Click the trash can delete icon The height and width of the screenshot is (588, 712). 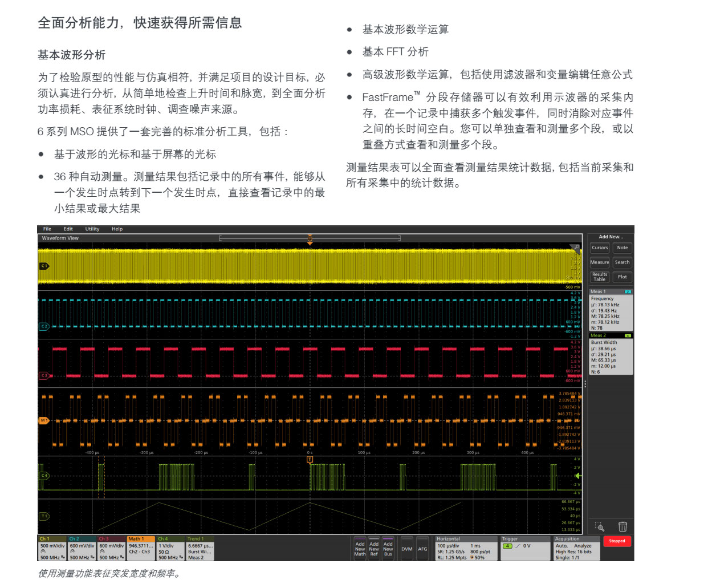pyautogui.click(x=623, y=526)
